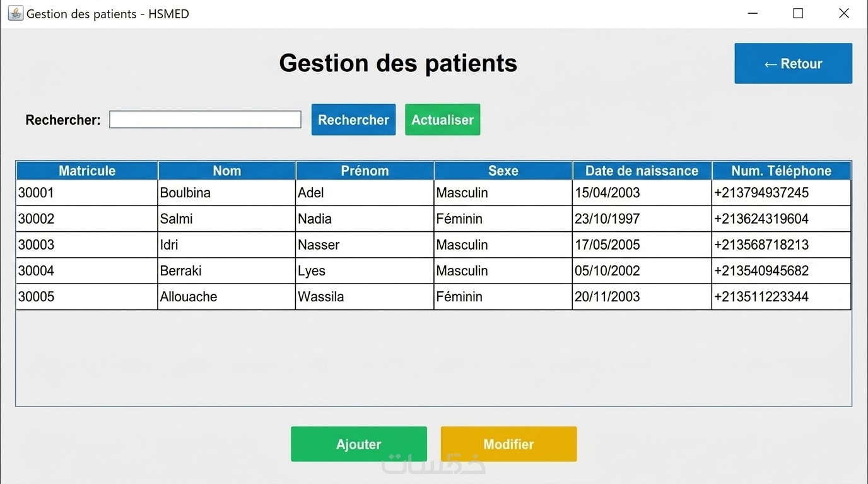Click the Rechercher search button
868x484 pixels.
(x=353, y=120)
